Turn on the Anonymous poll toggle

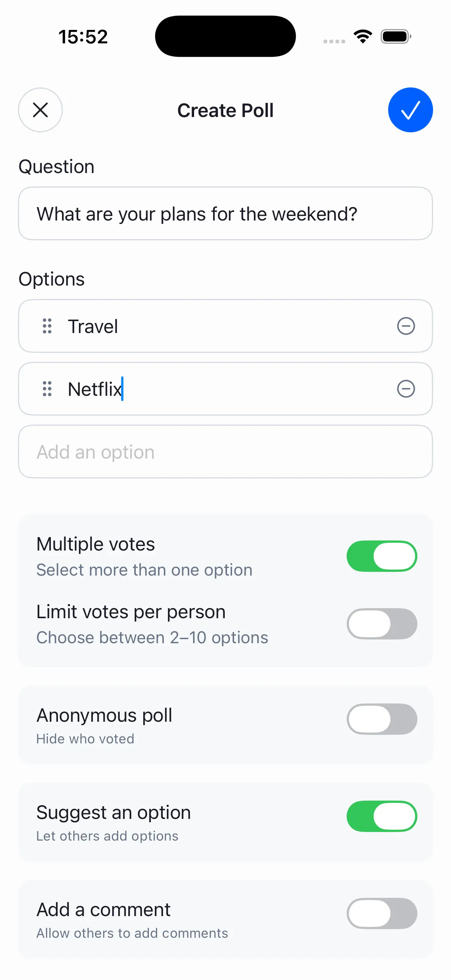(x=382, y=719)
